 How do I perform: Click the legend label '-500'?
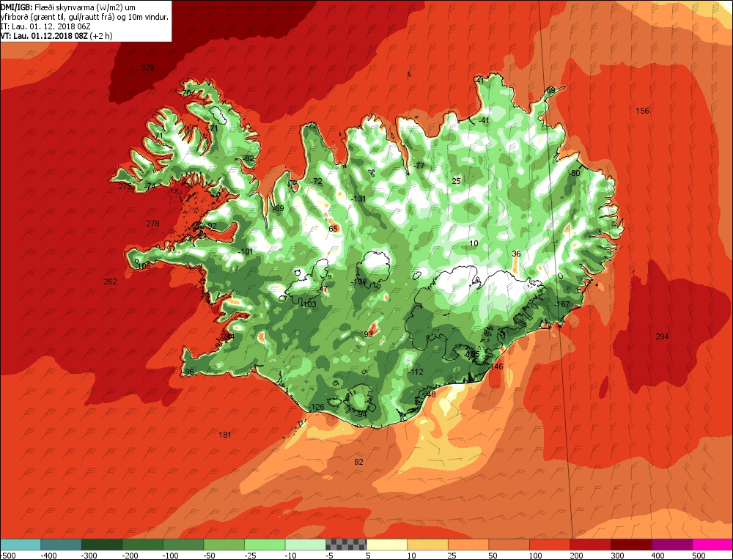[x=8, y=556]
